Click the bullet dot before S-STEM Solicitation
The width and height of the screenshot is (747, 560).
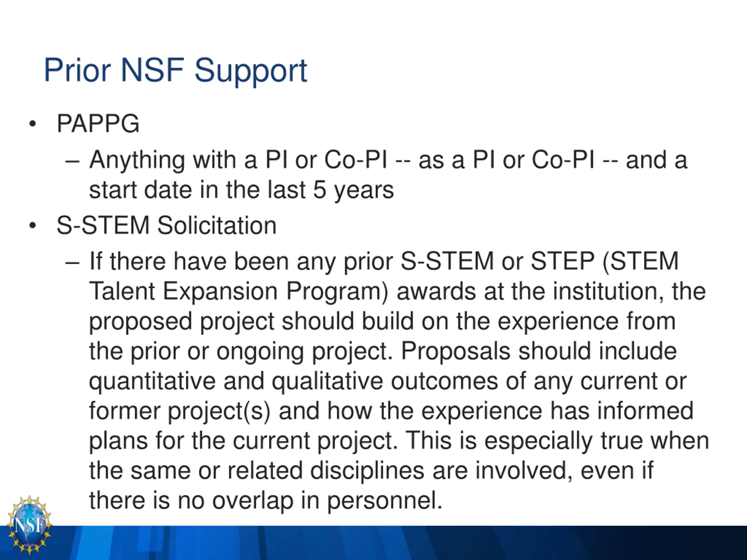[32, 225]
